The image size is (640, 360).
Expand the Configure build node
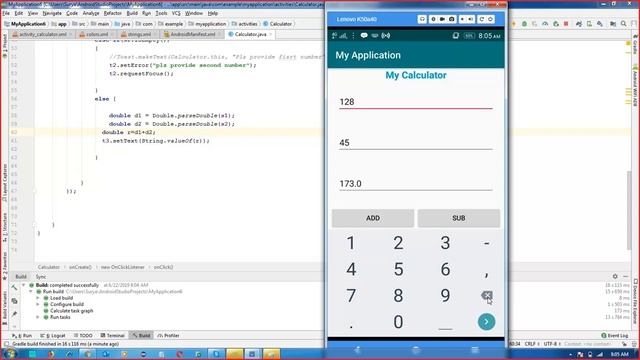38,304
